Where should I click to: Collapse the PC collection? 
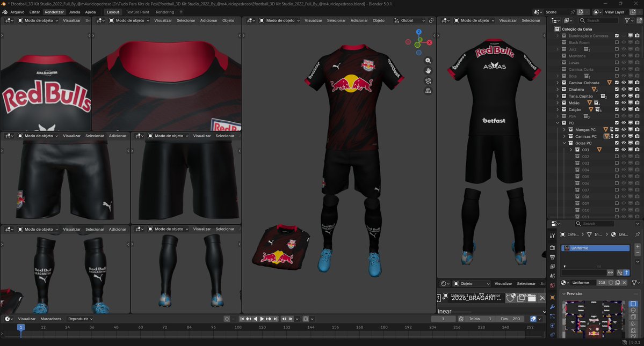pos(558,123)
